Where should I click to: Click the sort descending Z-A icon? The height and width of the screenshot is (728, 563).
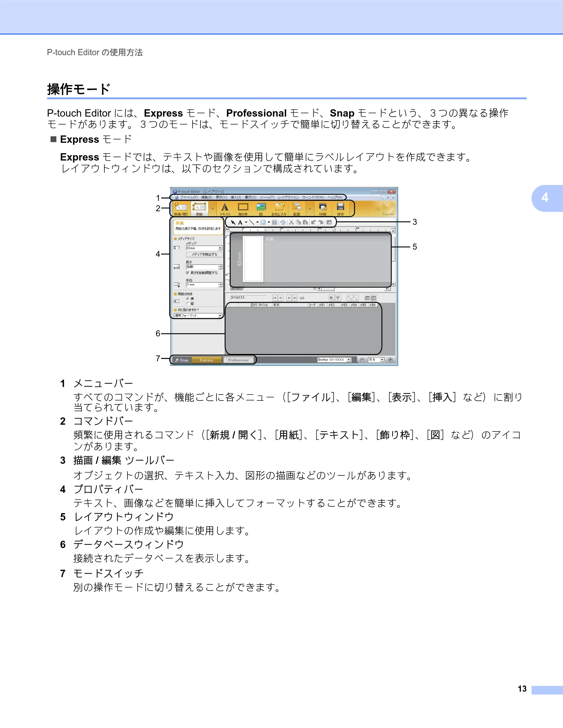(x=356, y=298)
